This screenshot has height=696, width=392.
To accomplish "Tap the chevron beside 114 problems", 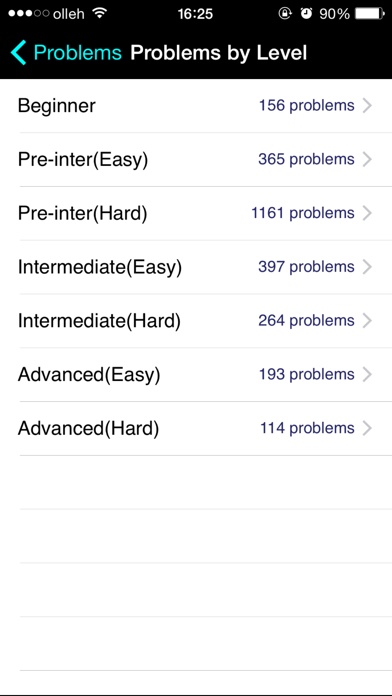I will click(x=367, y=428).
